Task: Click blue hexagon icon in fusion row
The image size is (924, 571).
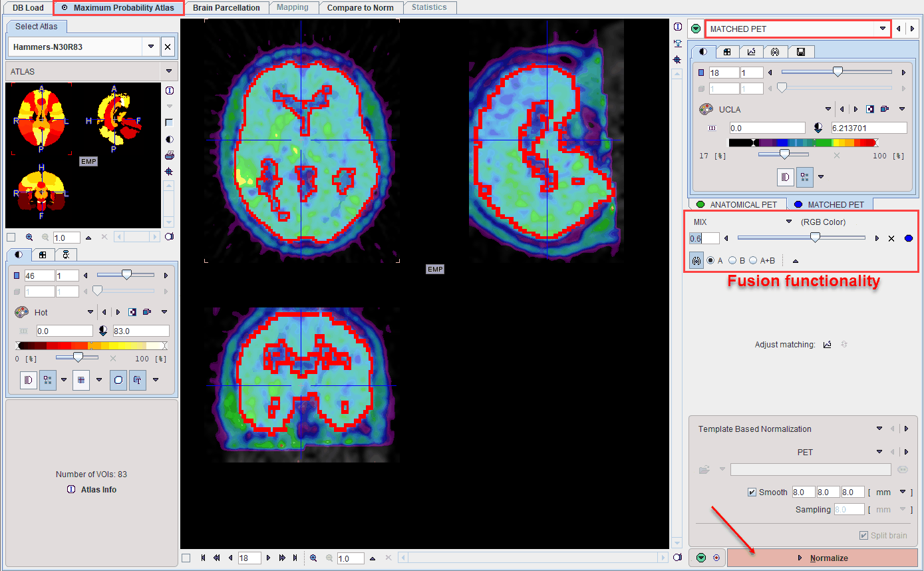Action: (909, 238)
